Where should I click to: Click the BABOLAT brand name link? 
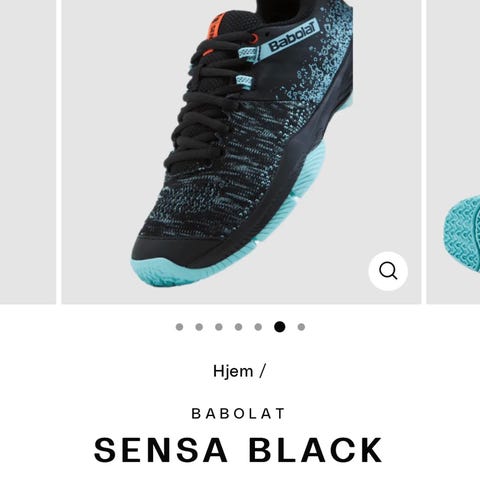pos(239,414)
